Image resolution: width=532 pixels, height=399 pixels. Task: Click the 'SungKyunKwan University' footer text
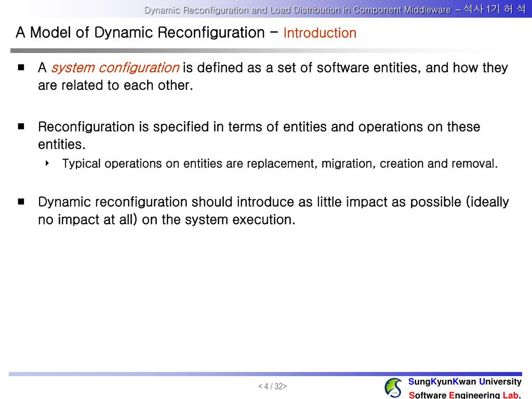click(465, 382)
